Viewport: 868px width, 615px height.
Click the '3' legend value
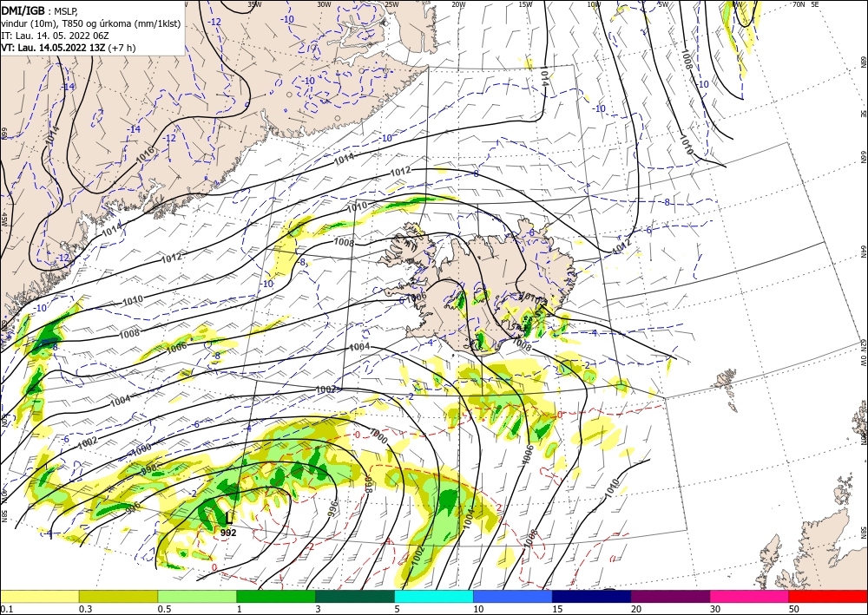tap(318, 609)
